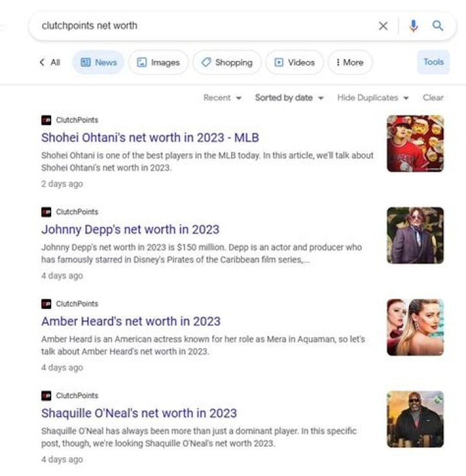Clear the applied search filters
The height and width of the screenshot is (476, 466).
click(433, 98)
